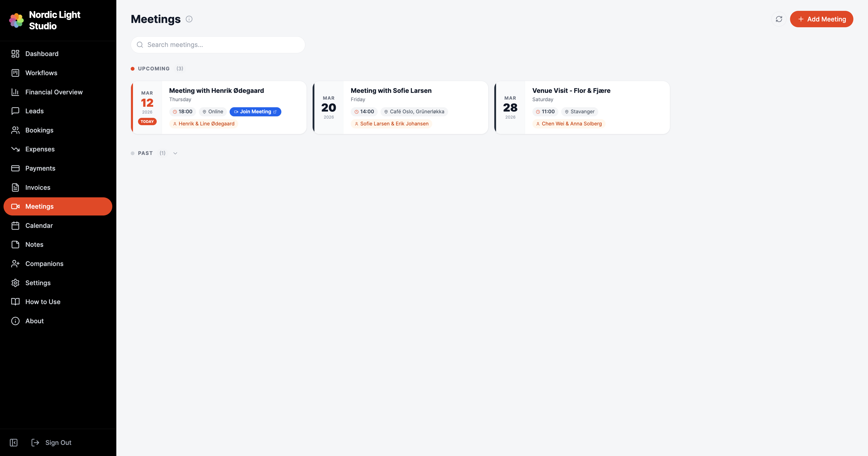Expand the Past meetings section

tap(145, 153)
